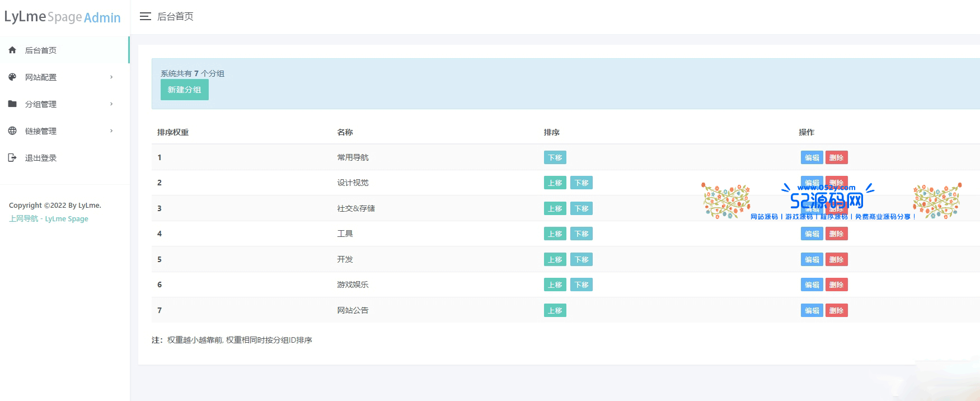This screenshot has width=980, height=401.
Task: Expand the 链接管理 submenu chevron
Action: (111, 131)
